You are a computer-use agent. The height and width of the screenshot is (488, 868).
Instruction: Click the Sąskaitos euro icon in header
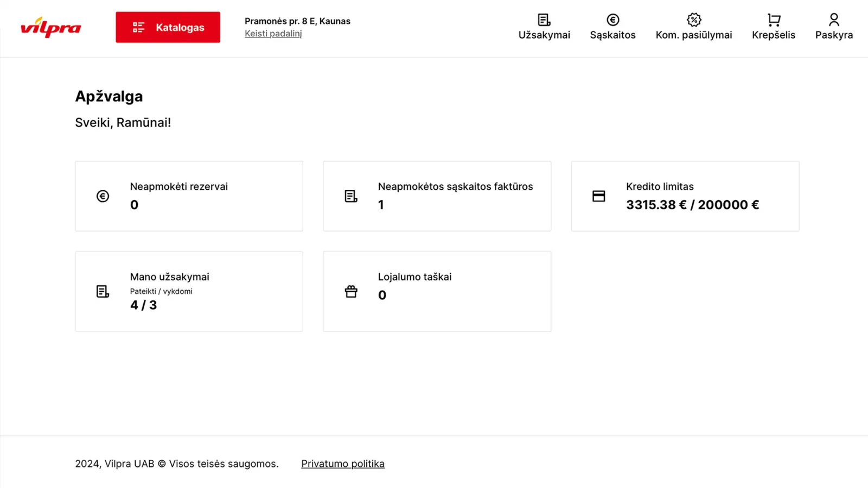[613, 20]
